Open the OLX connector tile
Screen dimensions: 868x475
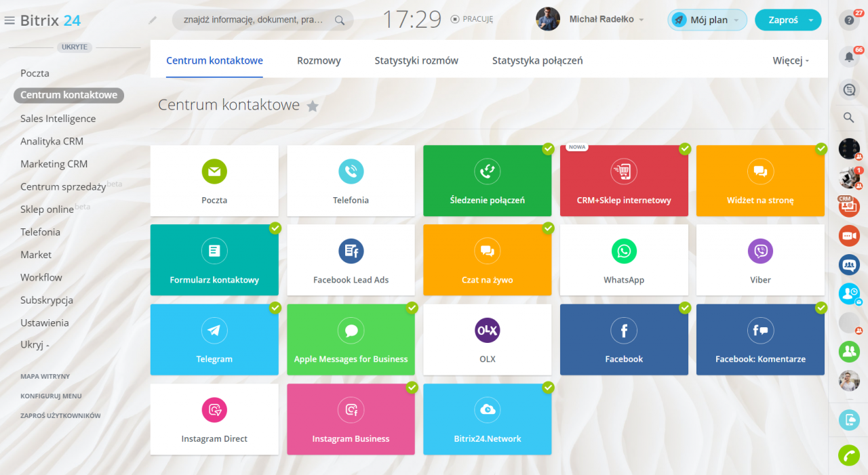(487, 339)
